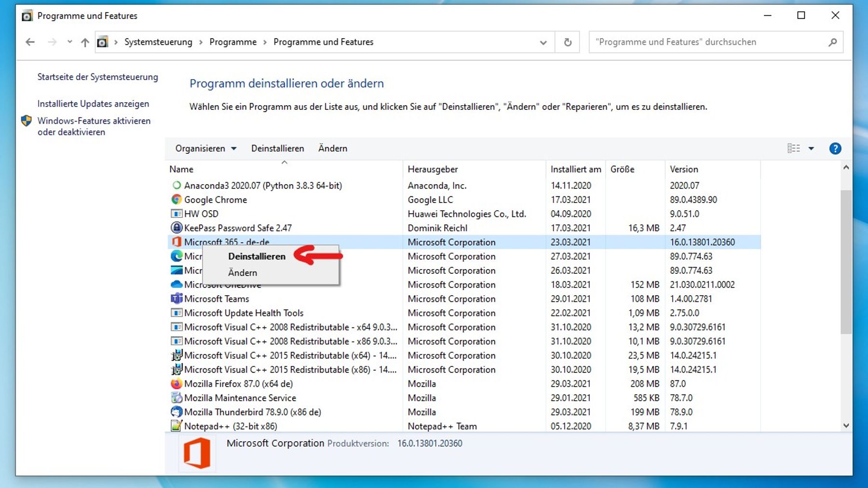The height and width of the screenshot is (488, 868).
Task: Click the scrollbar up arrow
Action: tap(846, 168)
